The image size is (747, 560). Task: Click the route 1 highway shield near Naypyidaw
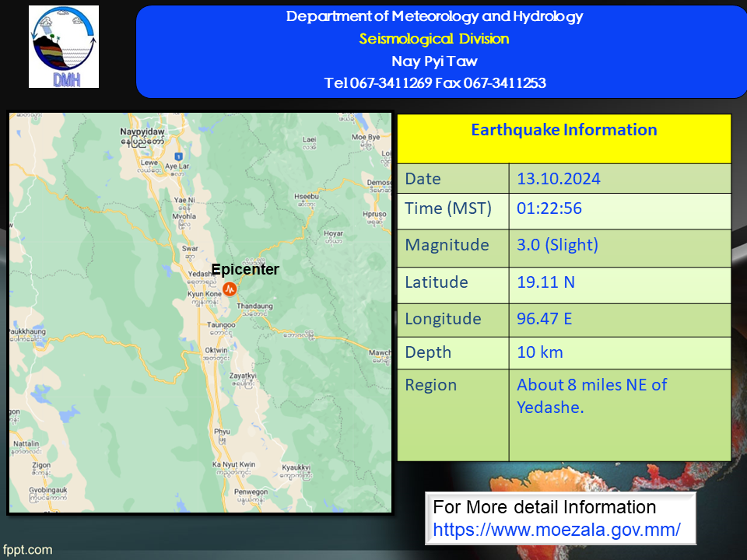pyautogui.click(x=179, y=156)
